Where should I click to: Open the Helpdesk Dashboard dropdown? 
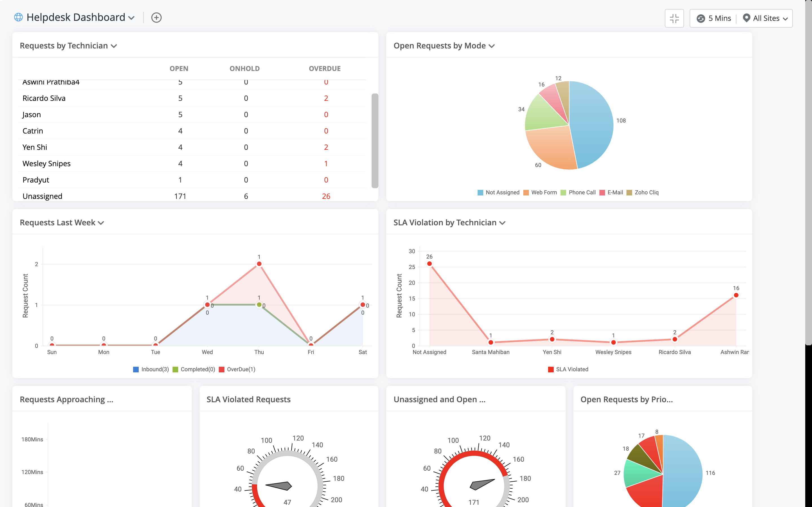(132, 18)
